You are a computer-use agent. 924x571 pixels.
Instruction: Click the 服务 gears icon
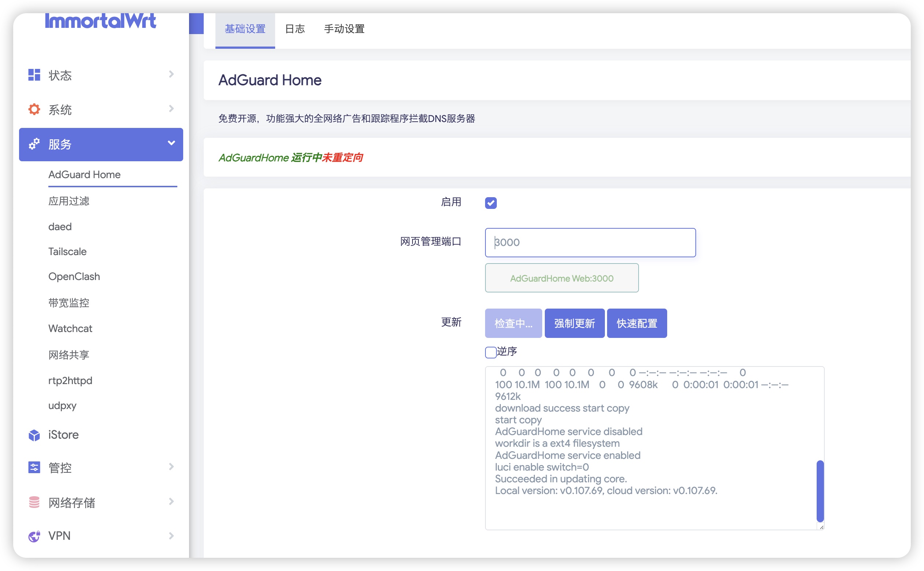point(34,144)
